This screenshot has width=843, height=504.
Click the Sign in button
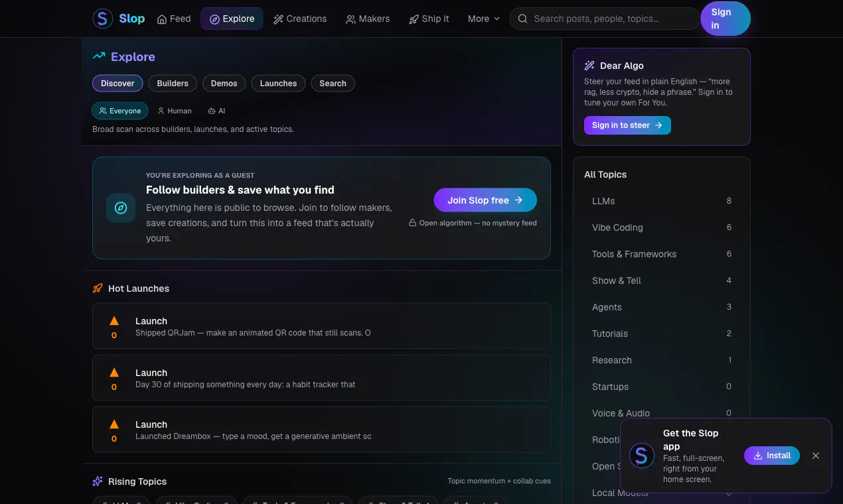point(726,19)
